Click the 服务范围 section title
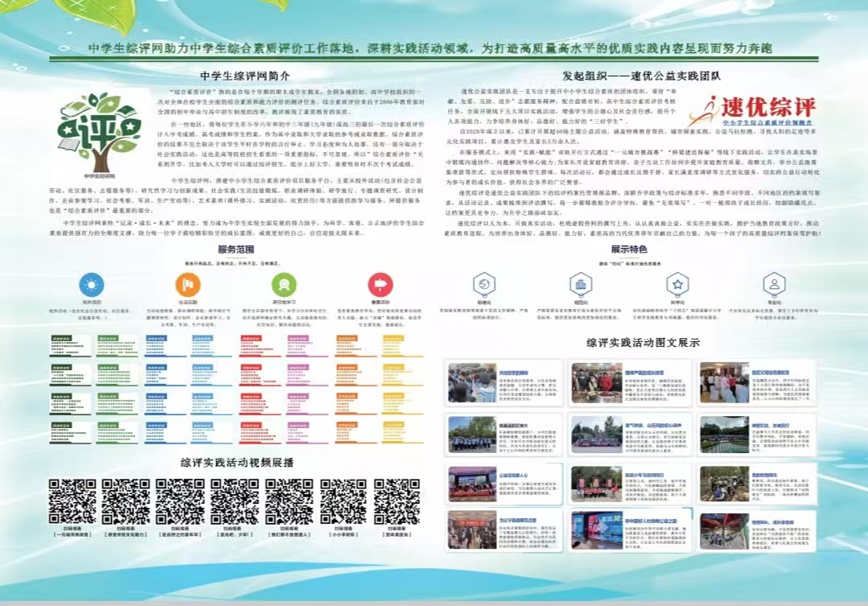868x606 pixels. (235, 251)
